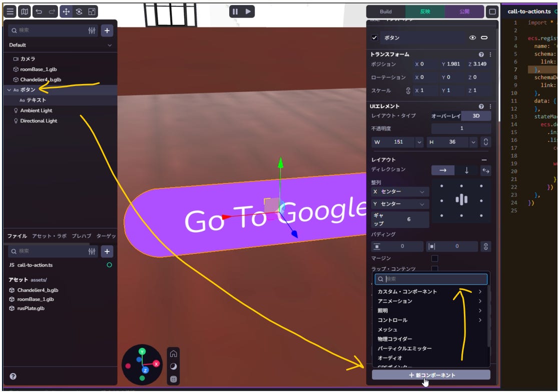
Task: Open X alignment センター dropdown
Action: [400, 192]
